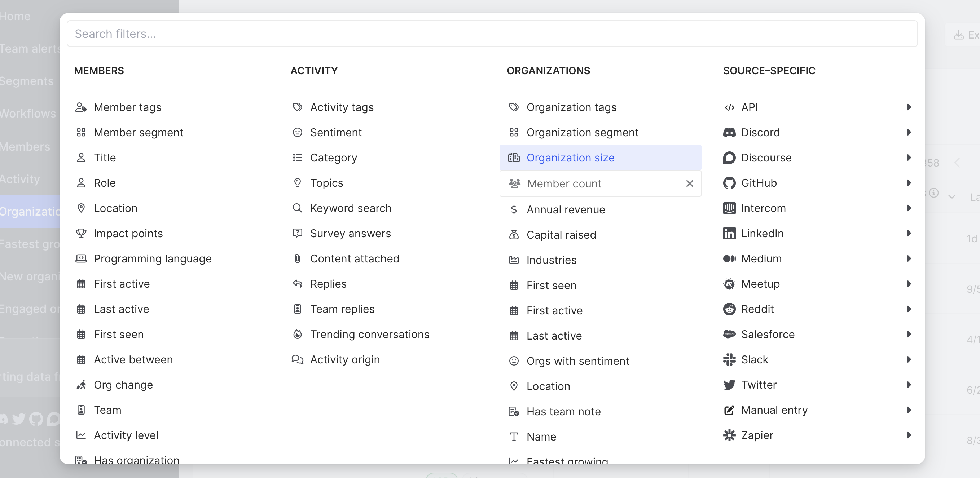Screen dimensions: 980x478
Task: Expand the Salesforce submenu arrow
Action: click(x=909, y=334)
